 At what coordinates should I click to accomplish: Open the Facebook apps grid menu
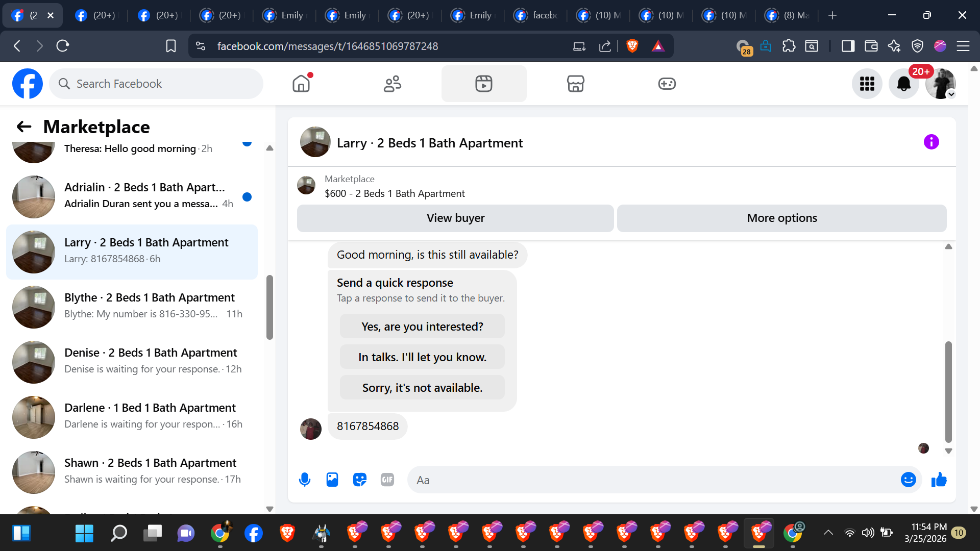tap(867, 84)
